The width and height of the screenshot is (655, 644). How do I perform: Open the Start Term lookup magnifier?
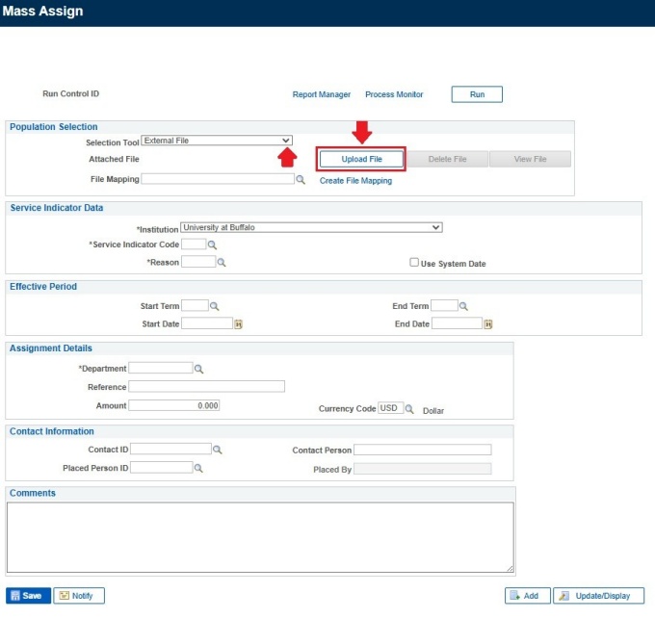(214, 306)
